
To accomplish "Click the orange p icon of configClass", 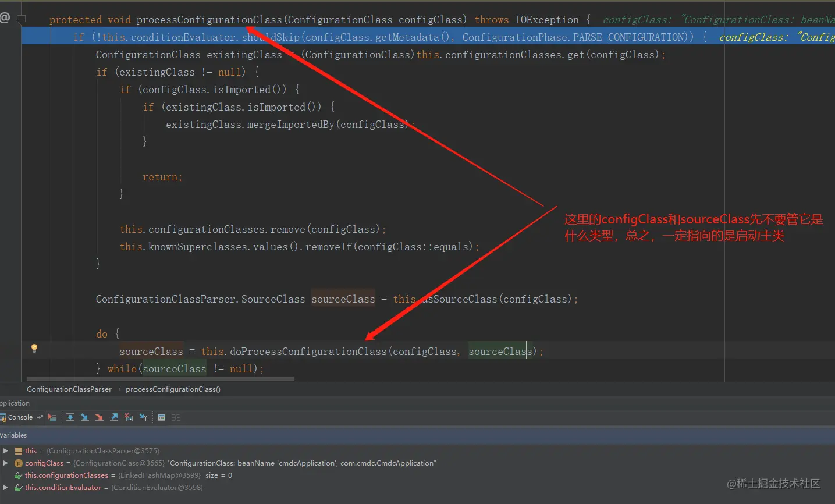I will (19, 463).
